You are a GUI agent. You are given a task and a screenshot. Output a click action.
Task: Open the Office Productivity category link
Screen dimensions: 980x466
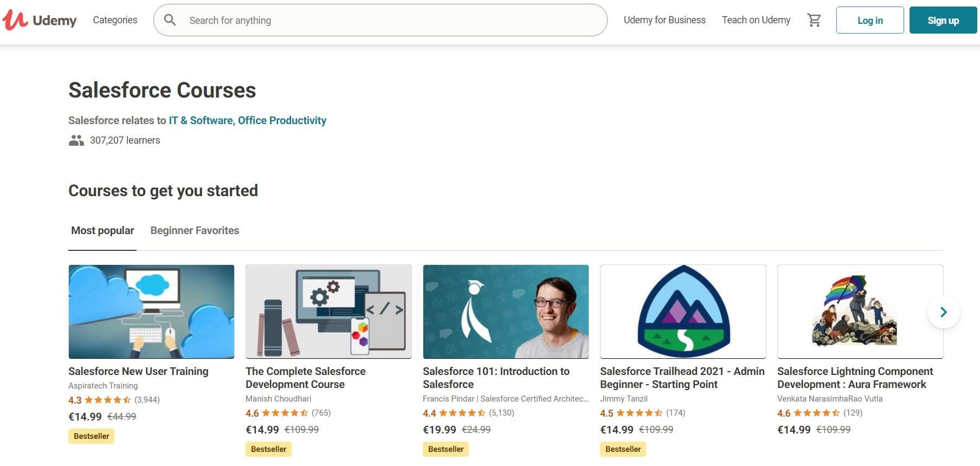282,120
